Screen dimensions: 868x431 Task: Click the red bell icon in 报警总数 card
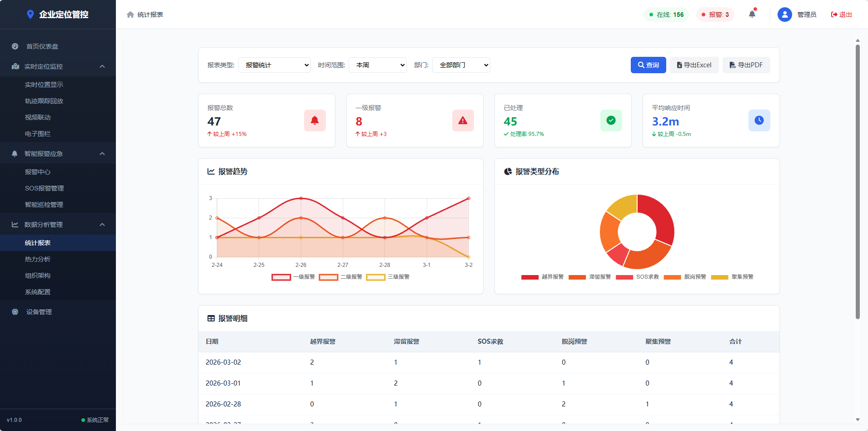click(x=314, y=120)
